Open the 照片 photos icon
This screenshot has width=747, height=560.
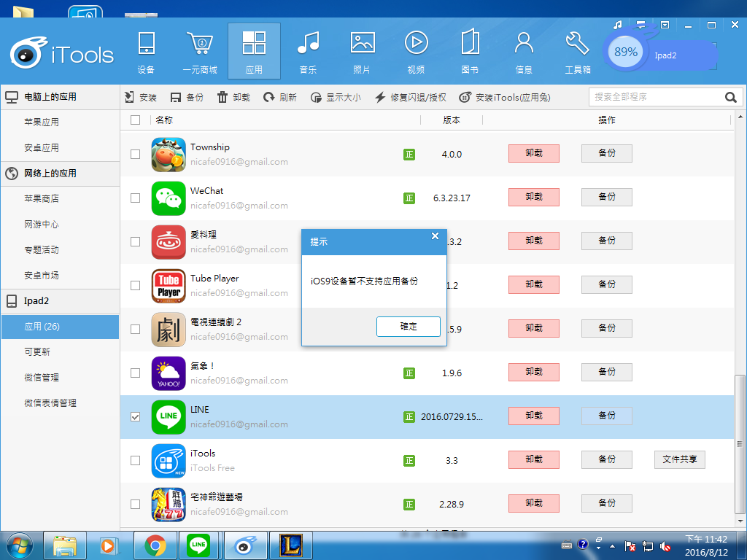pyautogui.click(x=362, y=42)
